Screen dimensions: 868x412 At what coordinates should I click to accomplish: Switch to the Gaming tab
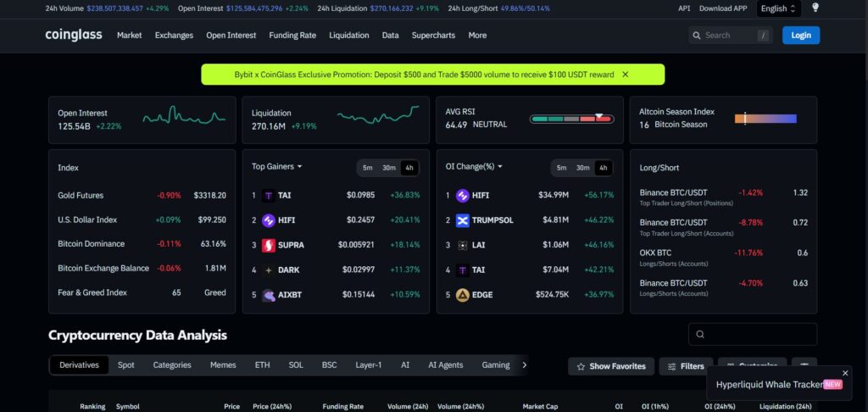495,365
